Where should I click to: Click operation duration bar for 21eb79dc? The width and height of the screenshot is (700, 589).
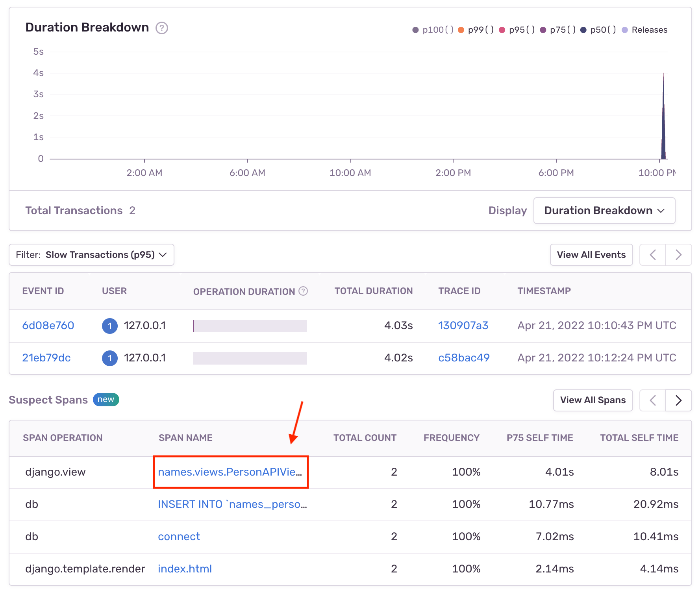coord(250,358)
